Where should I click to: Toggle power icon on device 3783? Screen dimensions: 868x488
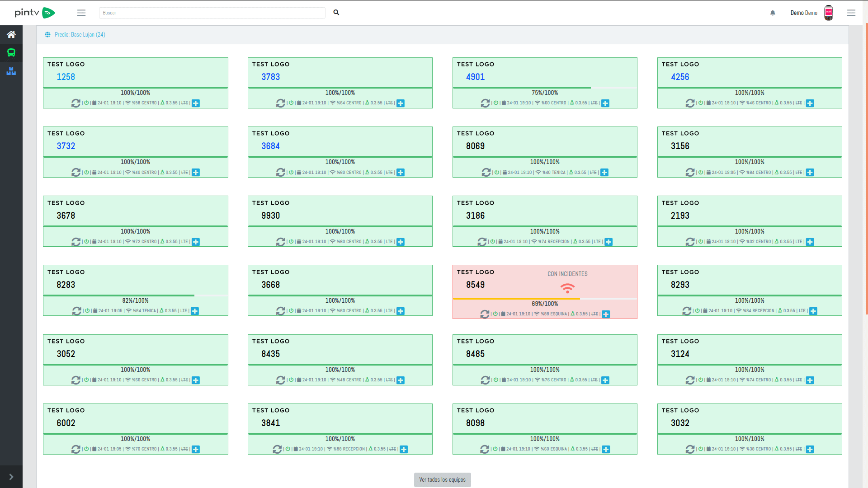pyautogui.click(x=291, y=103)
